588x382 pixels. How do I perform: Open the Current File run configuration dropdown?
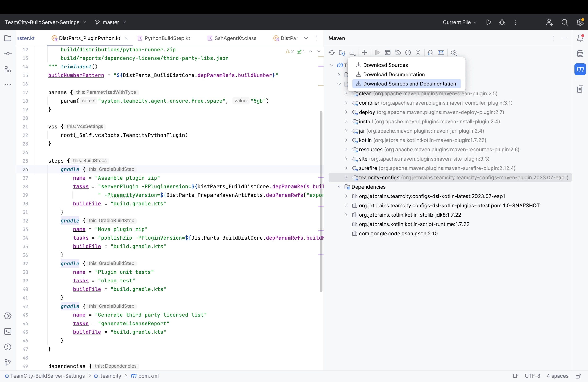[459, 22]
